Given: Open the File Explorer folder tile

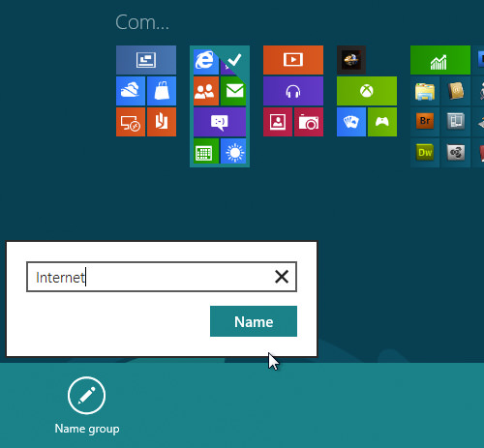Looking at the screenshot, I should [x=425, y=91].
